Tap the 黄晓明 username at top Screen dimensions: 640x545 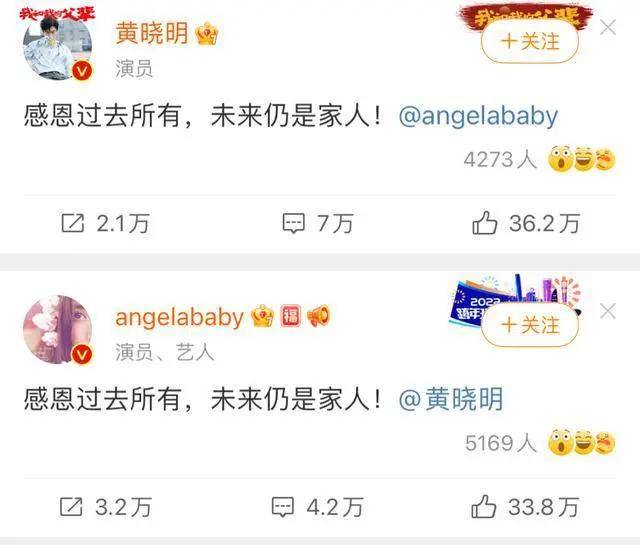(x=152, y=33)
